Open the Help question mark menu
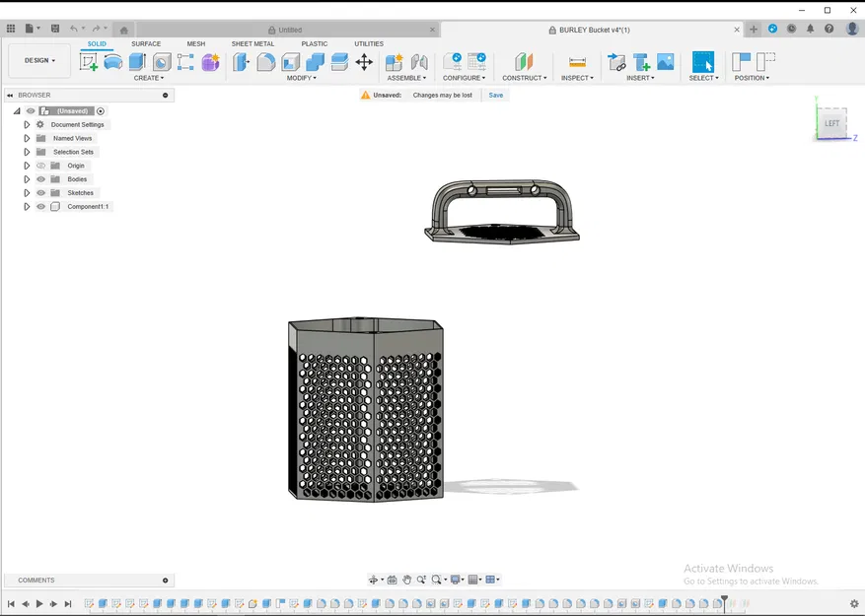 click(829, 29)
